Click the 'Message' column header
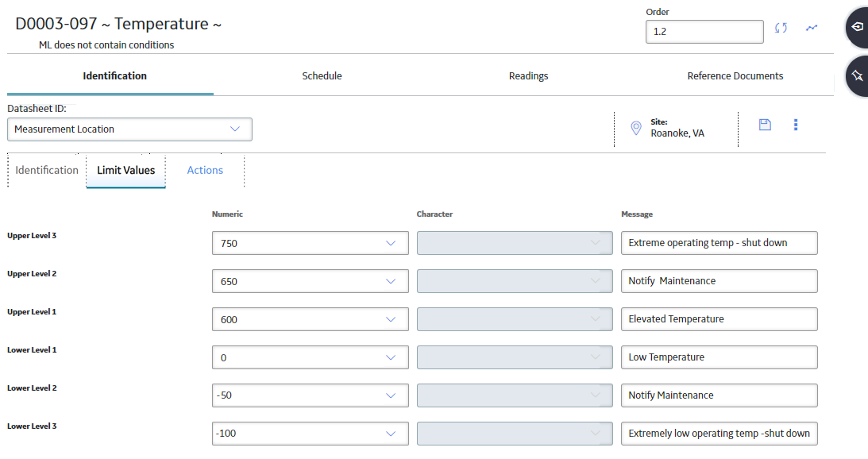Screen dimensions: 868x459 click(x=637, y=214)
